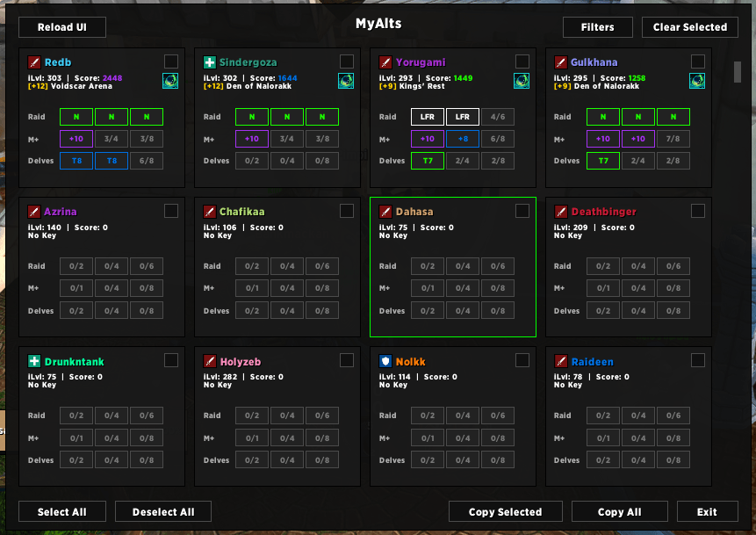Click Redb's score value 2448
This screenshot has width=756, height=535.
point(112,78)
